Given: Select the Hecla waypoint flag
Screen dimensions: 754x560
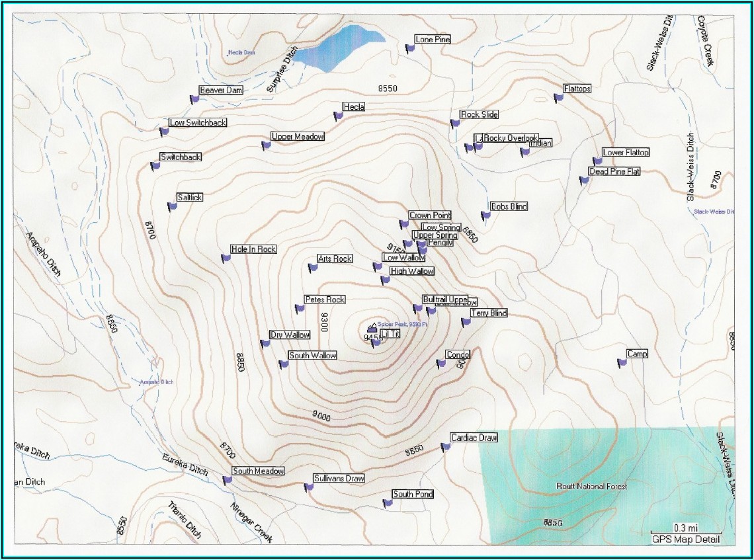Looking at the screenshot, I should click(x=338, y=116).
